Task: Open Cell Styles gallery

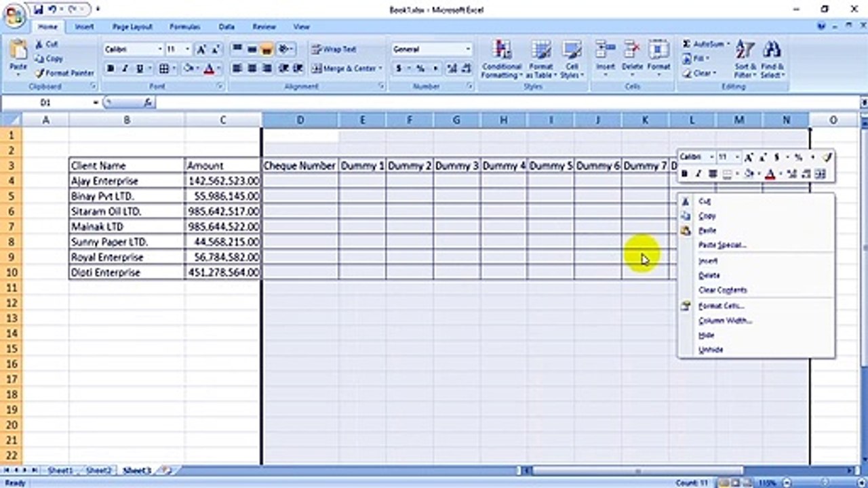Action: tap(572, 59)
